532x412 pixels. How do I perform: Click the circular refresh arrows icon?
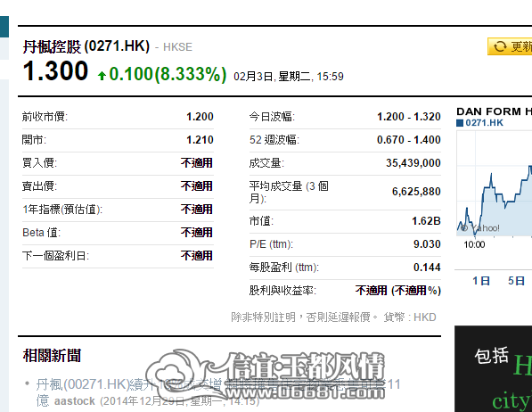point(500,46)
